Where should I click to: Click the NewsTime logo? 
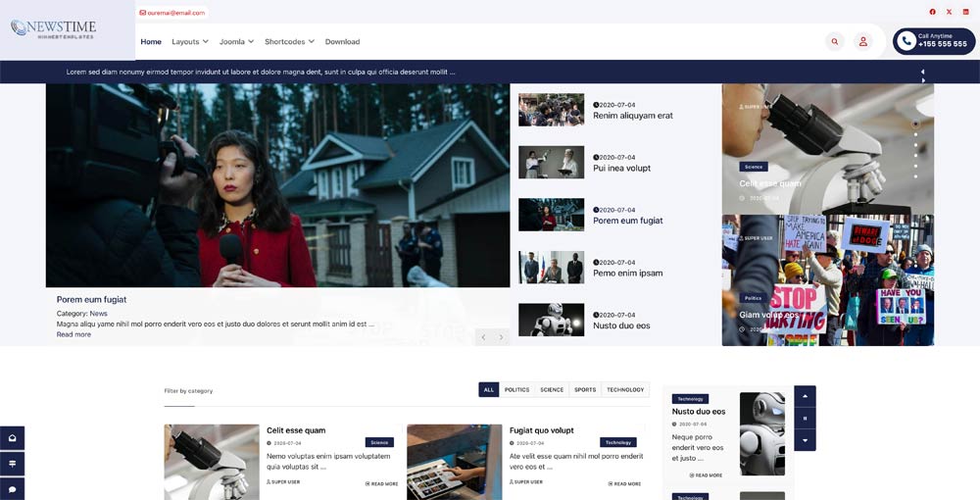(x=53, y=28)
